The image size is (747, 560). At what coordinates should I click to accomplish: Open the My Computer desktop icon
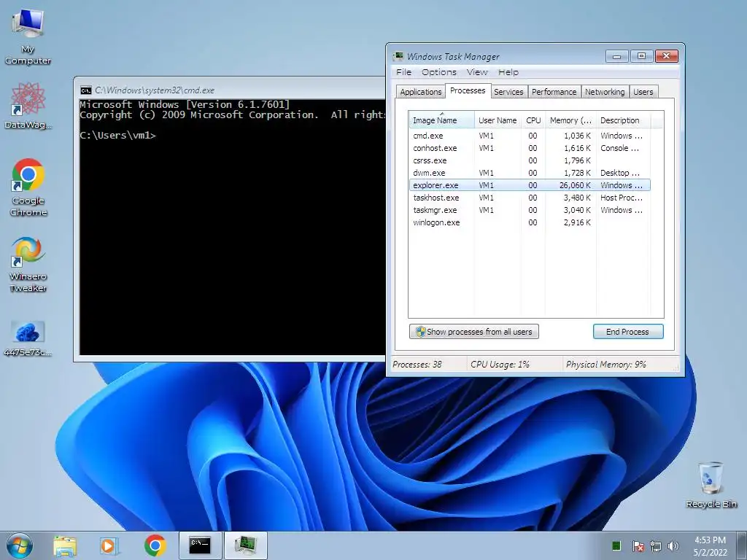[x=28, y=37]
